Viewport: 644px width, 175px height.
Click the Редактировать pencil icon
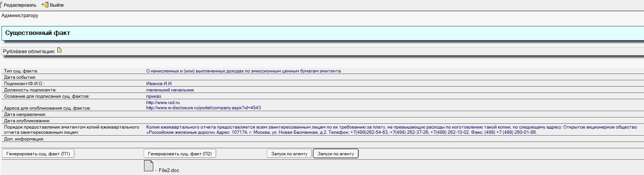tap(1, 5)
